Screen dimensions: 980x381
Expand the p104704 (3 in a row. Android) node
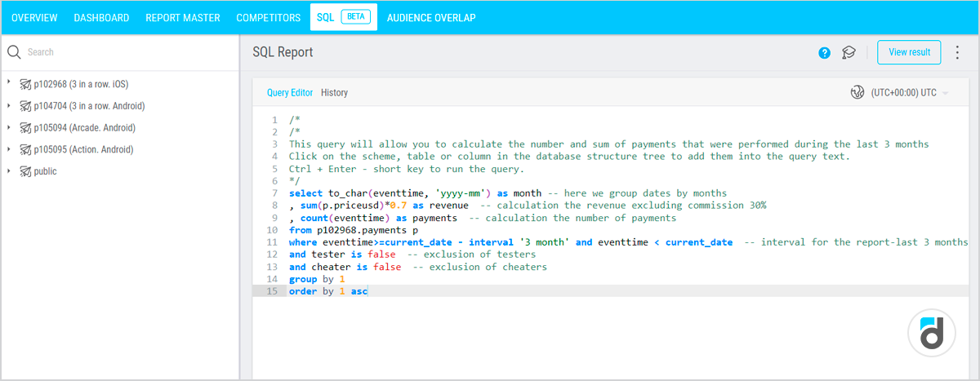(x=9, y=105)
